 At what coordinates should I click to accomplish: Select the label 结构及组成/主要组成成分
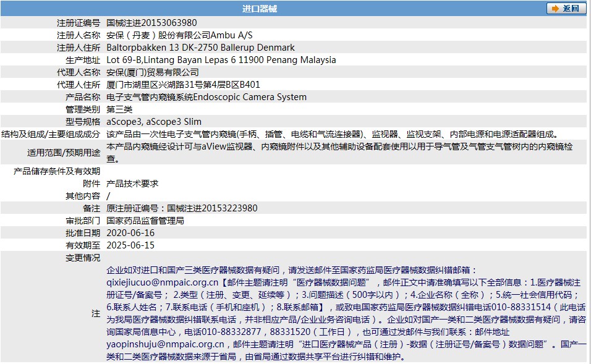tap(51, 134)
